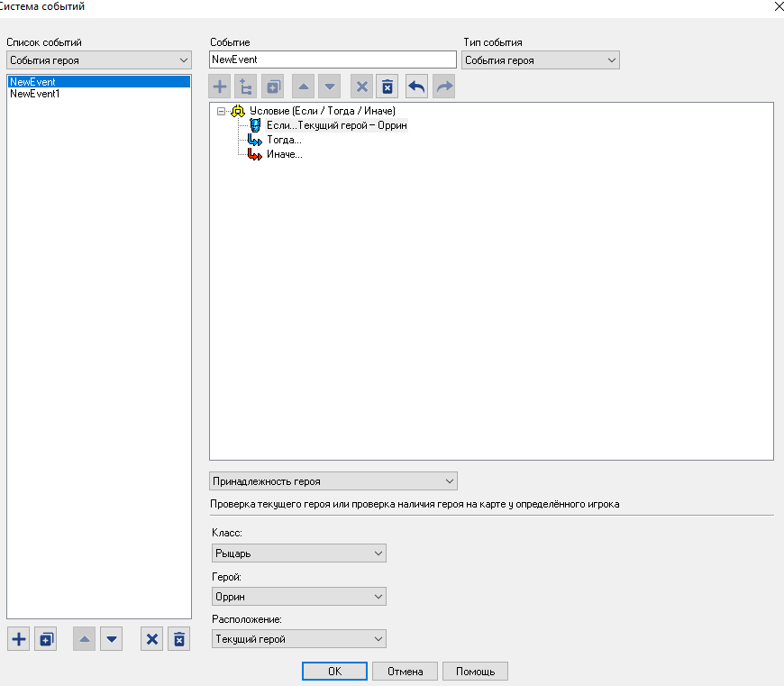This screenshot has height=686, width=784.
Task: Move the event down with the arrow below the event list
Action: coord(111,639)
